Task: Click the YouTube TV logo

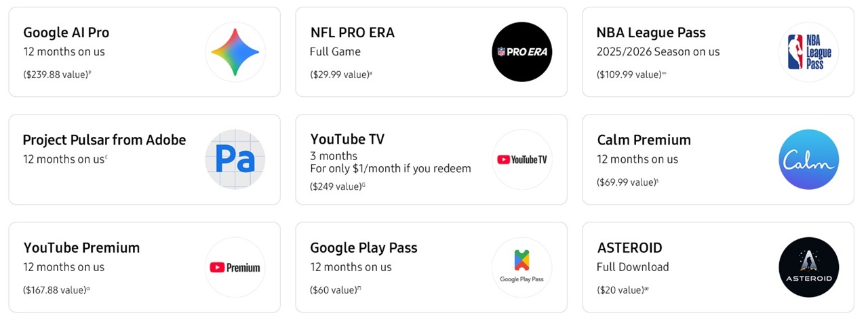Action: click(521, 159)
